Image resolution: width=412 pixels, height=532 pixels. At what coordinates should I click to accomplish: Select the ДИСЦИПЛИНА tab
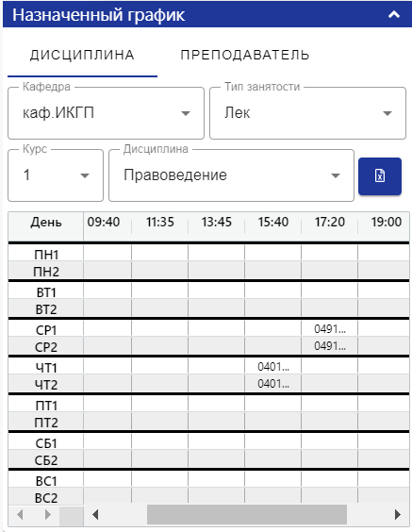coord(82,55)
